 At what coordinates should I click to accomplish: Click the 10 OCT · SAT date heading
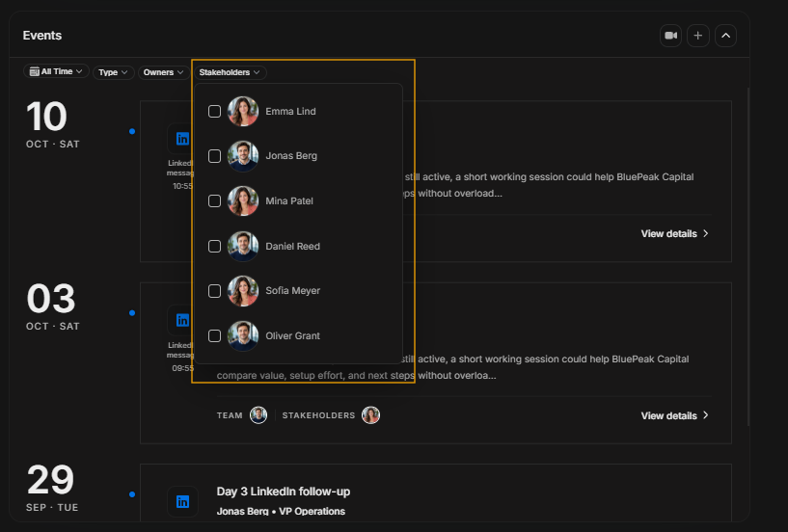(x=52, y=124)
